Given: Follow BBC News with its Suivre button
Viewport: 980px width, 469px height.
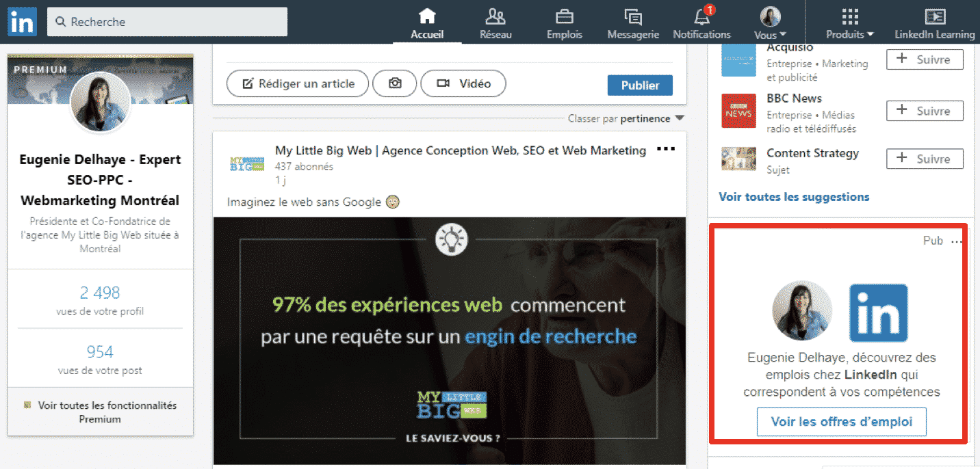Looking at the screenshot, I should (925, 110).
